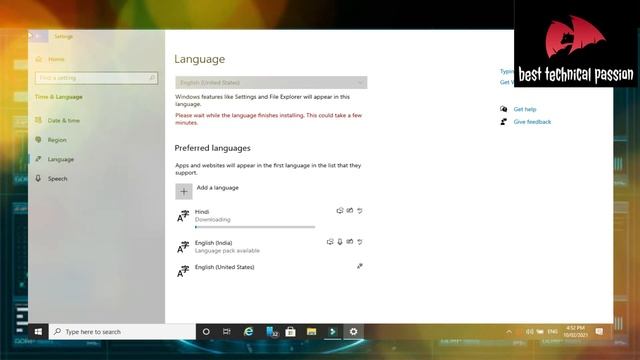This screenshot has width=640, height=360.
Task: Open File Explorer from the taskbar
Action: pos(311,332)
